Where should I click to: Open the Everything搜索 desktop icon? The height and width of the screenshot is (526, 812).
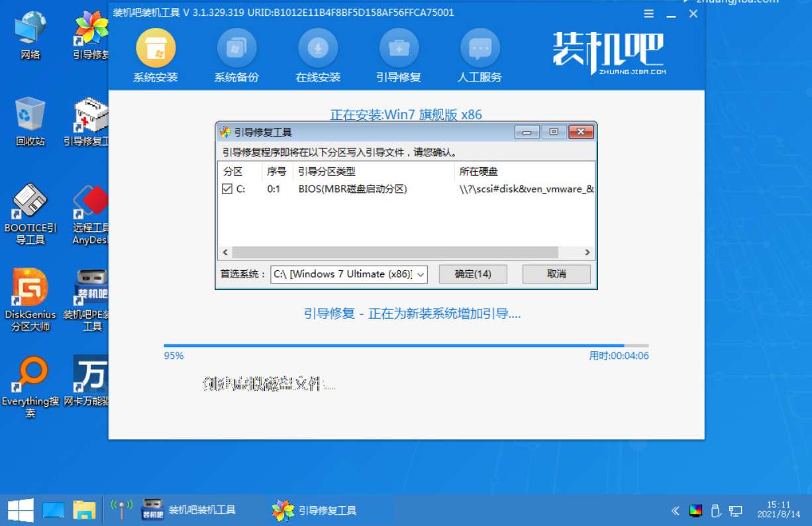tap(30, 375)
